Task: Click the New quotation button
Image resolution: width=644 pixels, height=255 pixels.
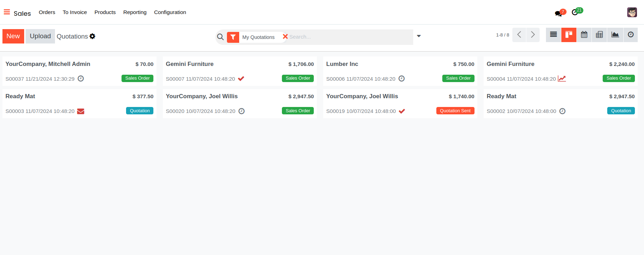Action: click(13, 36)
